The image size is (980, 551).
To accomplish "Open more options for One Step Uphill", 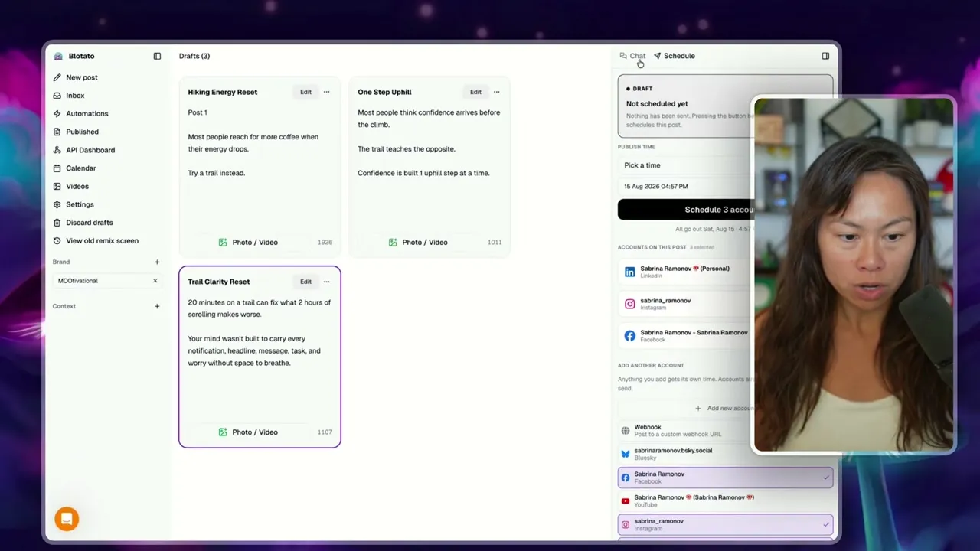I will click(x=496, y=92).
